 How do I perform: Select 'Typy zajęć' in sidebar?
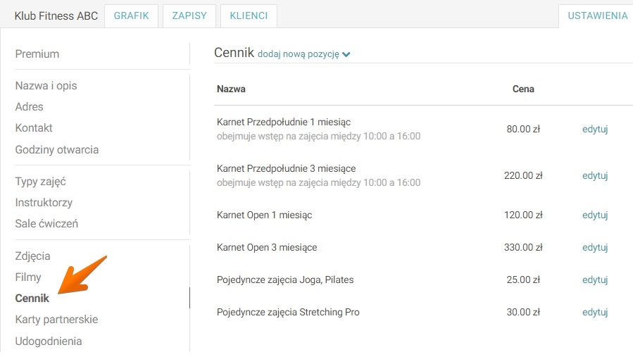pyautogui.click(x=41, y=182)
